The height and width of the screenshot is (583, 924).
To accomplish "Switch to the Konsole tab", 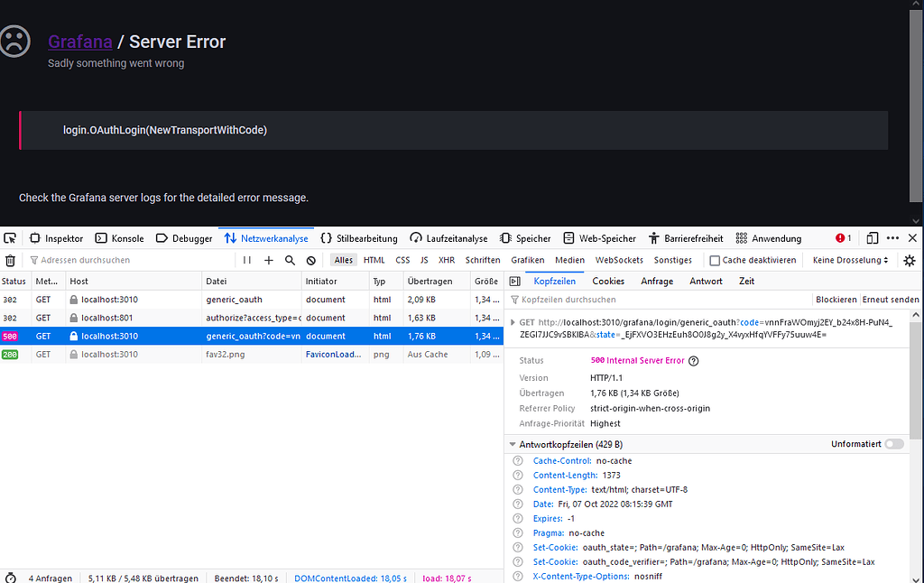I will 120,238.
